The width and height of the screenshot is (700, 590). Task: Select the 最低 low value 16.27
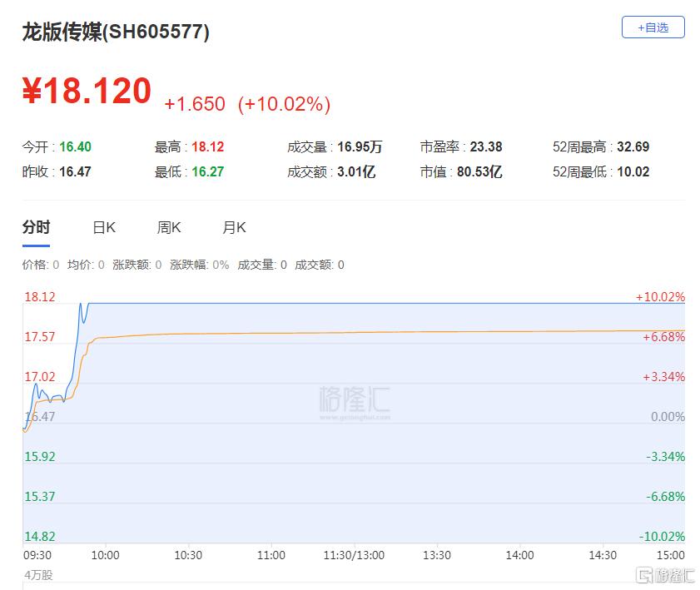pos(207,171)
